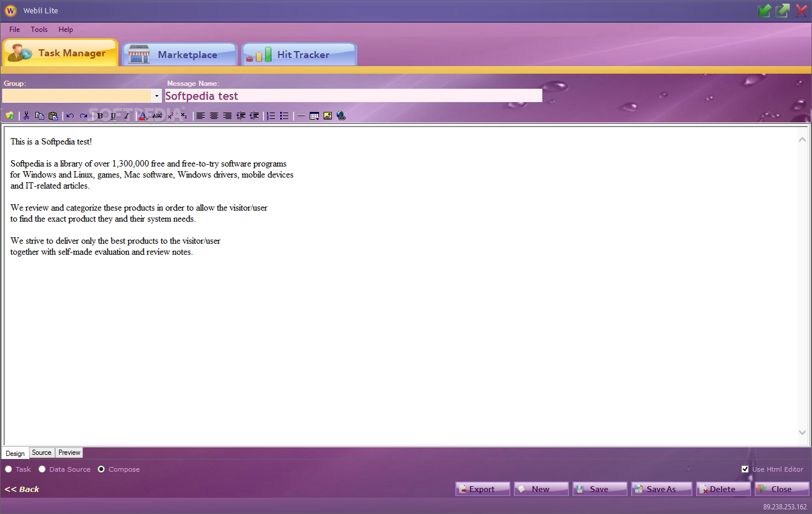Click into the Message Name field
This screenshot has height=514, width=812.
tap(353, 96)
